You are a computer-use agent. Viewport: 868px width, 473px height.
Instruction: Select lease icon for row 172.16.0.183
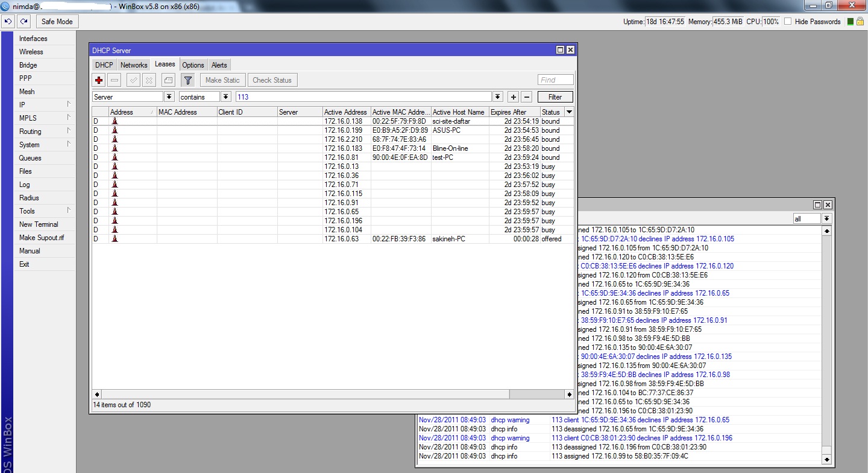(x=115, y=148)
